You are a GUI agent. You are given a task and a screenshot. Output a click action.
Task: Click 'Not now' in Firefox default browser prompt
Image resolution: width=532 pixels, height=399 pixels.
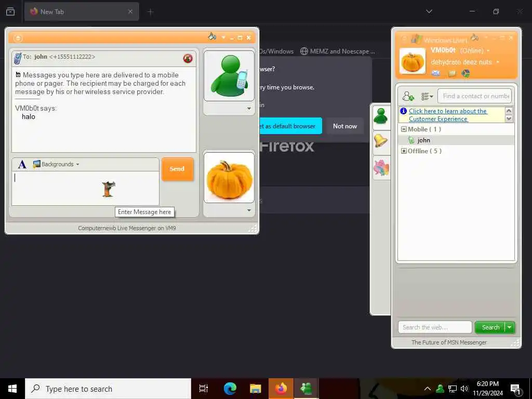(345, 126)
